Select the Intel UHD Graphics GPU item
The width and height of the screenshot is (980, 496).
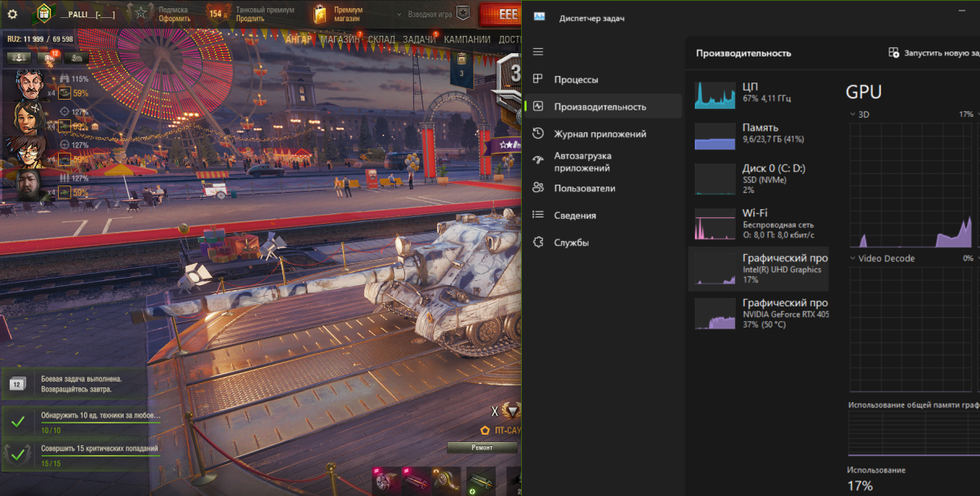[x=759, y=269]
